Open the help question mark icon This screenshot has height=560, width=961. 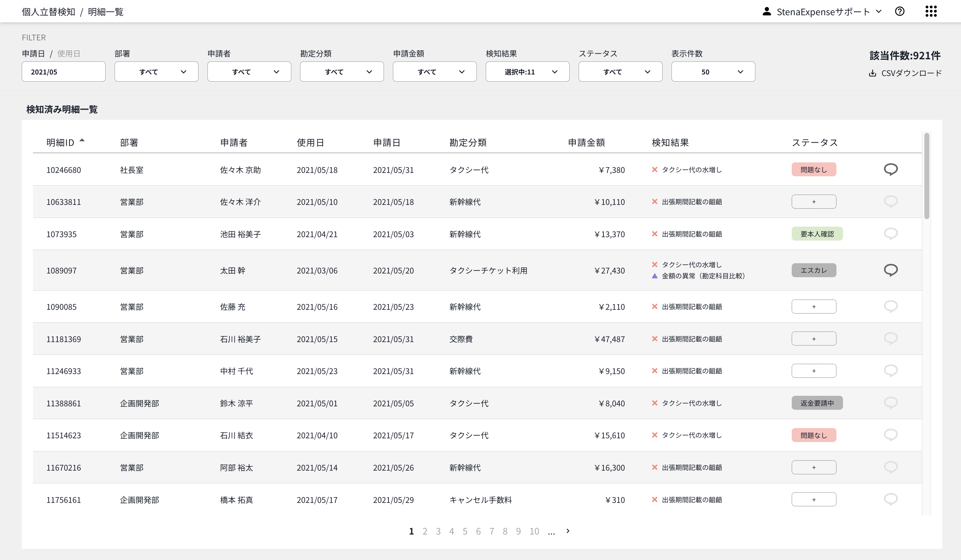[x=900, y=11]
